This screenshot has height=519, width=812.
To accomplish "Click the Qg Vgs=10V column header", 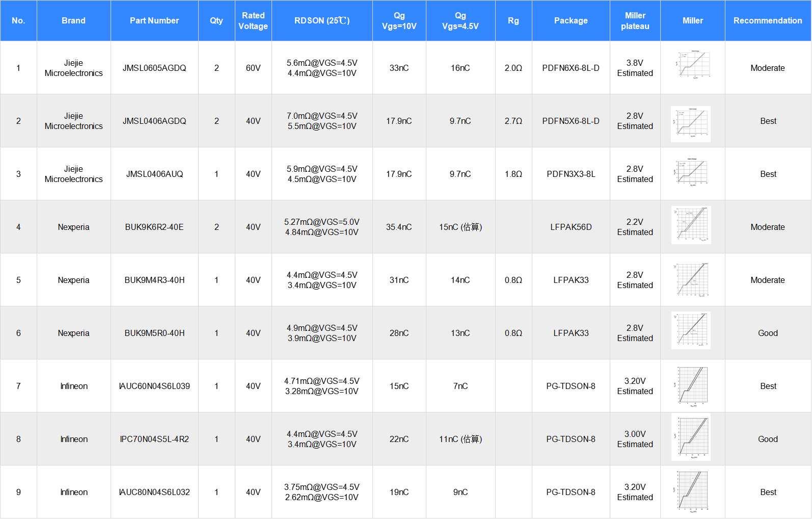I will coord(399,20).
